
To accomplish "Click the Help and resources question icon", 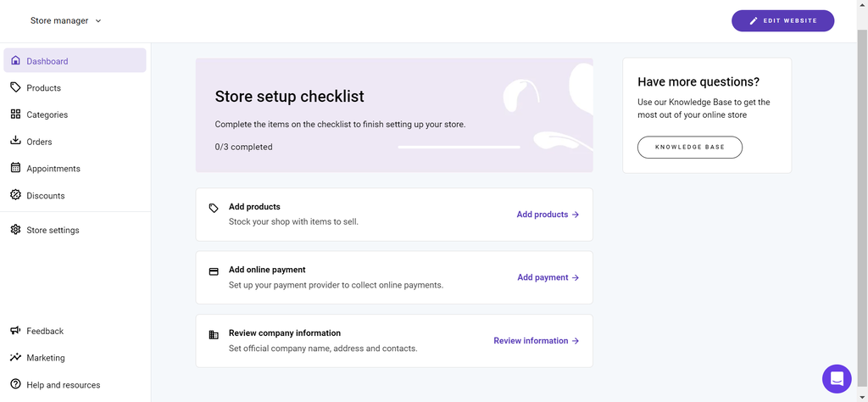I will point(15,384).
